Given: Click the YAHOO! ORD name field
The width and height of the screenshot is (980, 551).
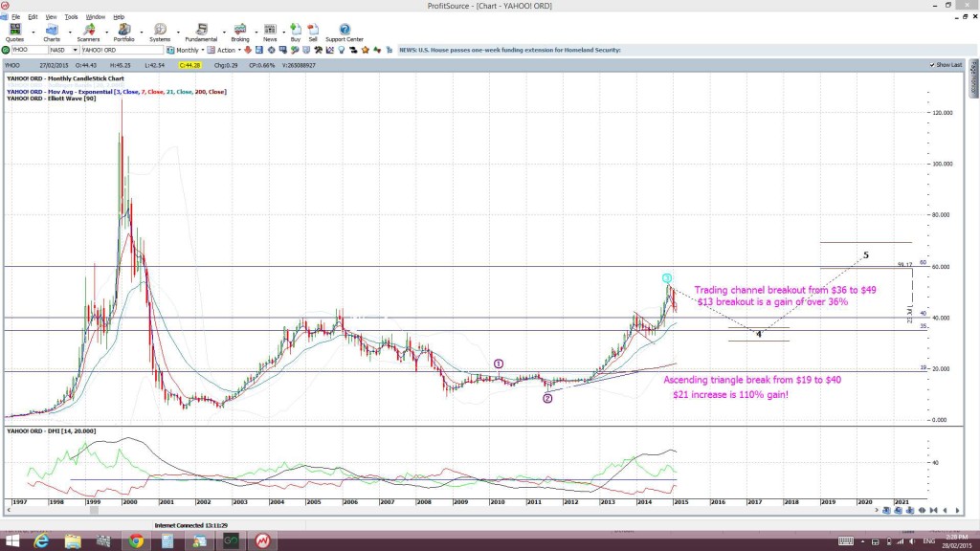Looking at the screenshot, I should (x=122, y=50).
